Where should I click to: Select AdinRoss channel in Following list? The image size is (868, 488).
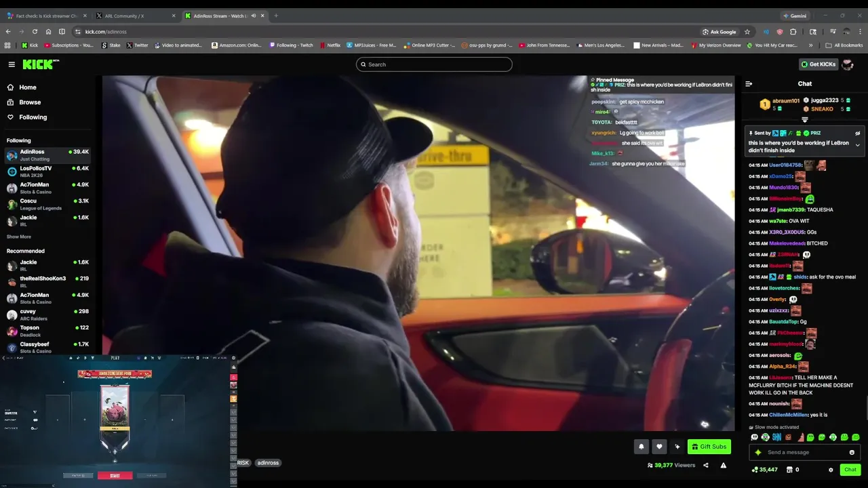47,155
